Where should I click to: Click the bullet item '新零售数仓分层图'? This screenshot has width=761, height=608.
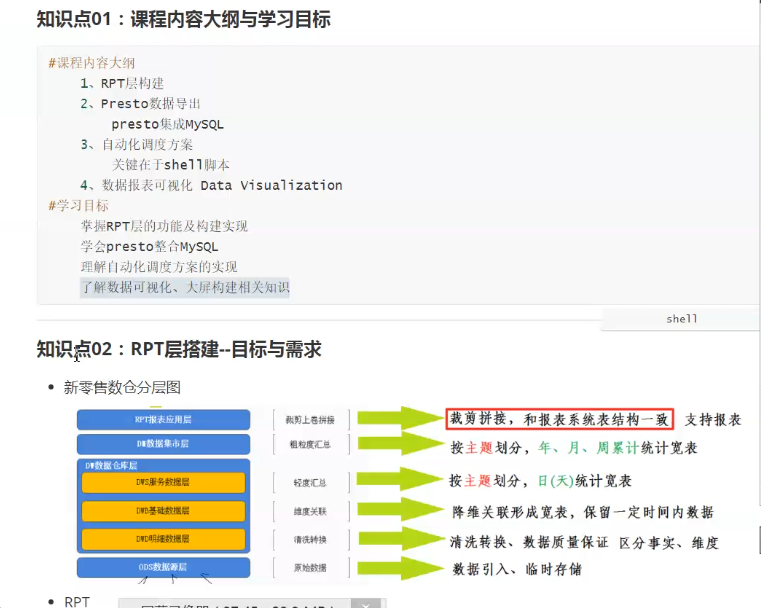122,387
